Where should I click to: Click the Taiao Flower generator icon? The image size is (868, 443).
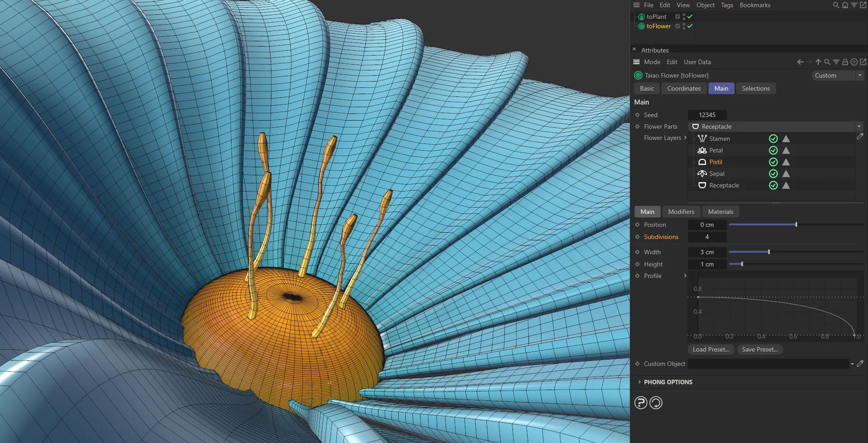[x=638, y=75]
